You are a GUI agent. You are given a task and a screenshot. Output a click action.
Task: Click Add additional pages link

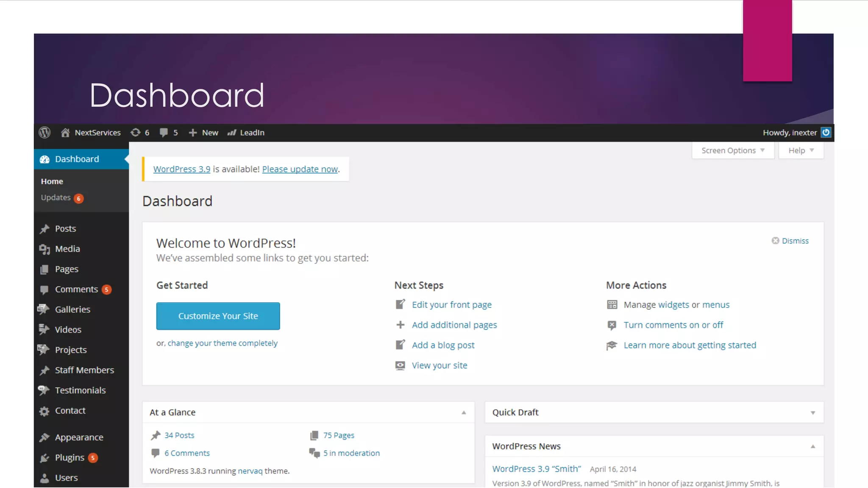[454, 325]
